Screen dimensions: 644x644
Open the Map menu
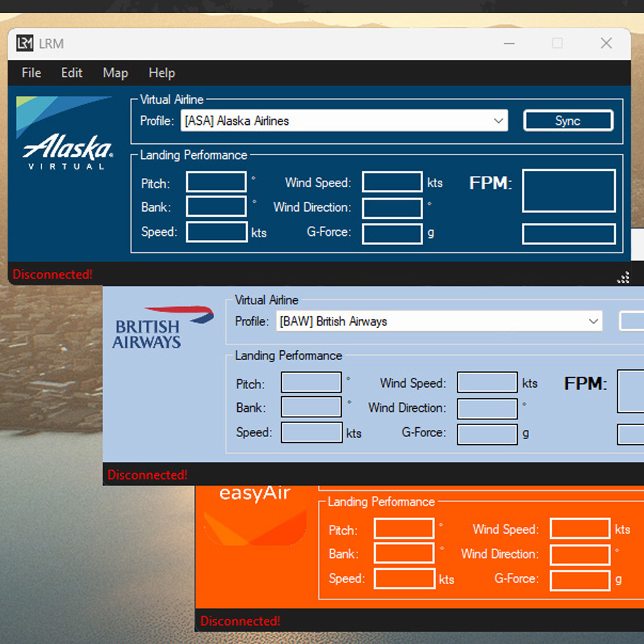116,73
